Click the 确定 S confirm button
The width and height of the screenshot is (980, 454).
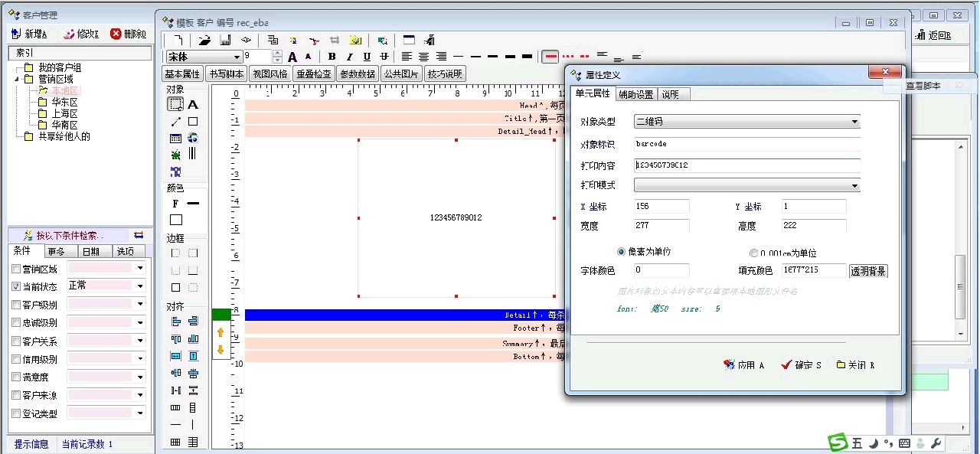coord(801,365)
